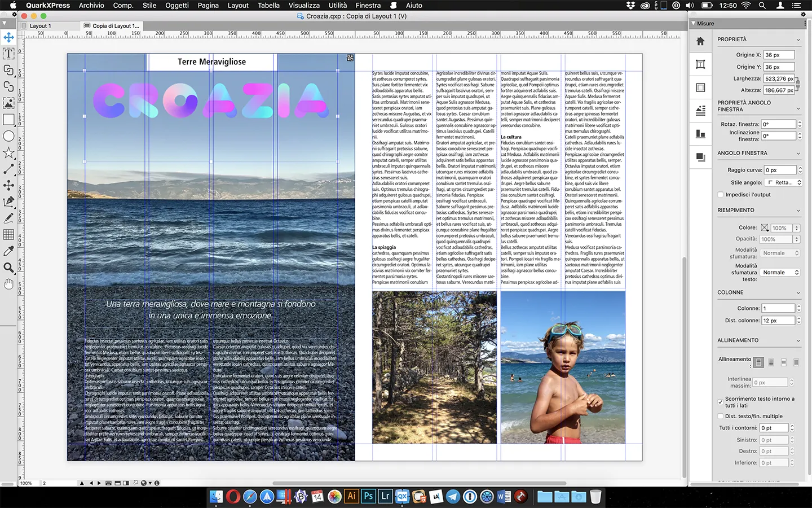
Task: Open the Colore swatch selector
Action: click(x=765, y=227)
